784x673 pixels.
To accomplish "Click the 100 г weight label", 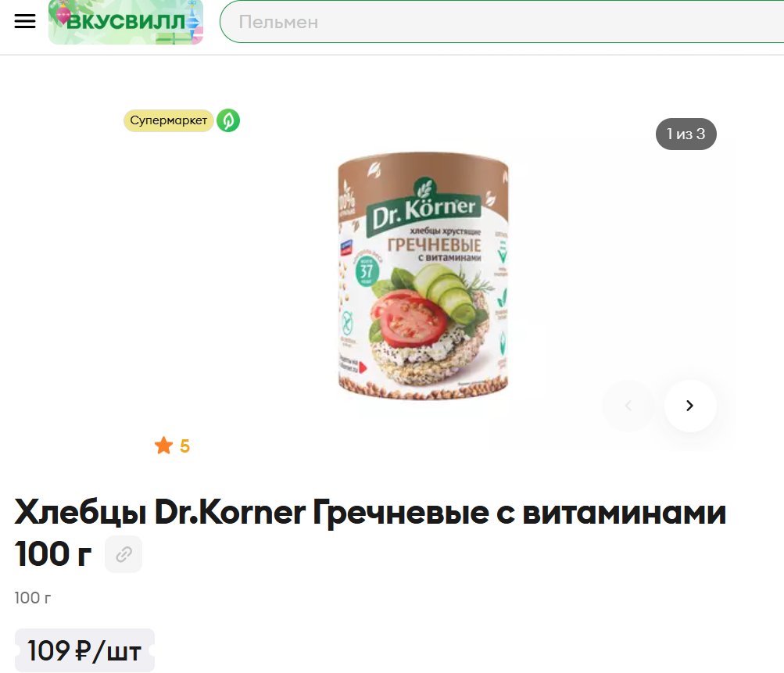I will coord(33,597).
